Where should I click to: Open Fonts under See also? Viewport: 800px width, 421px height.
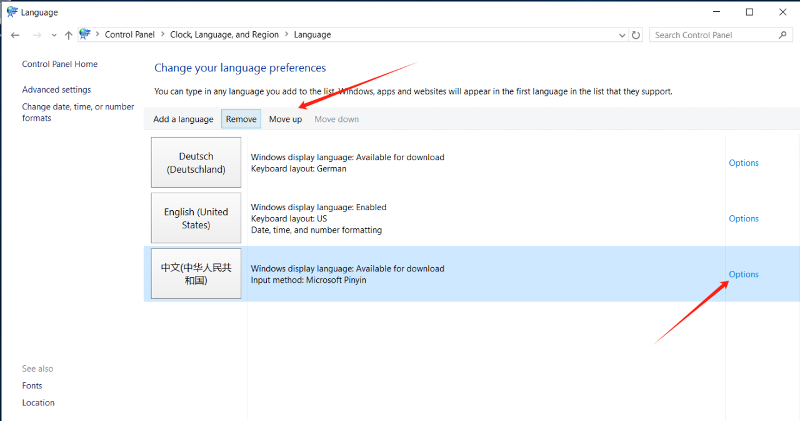pos(32,386)
